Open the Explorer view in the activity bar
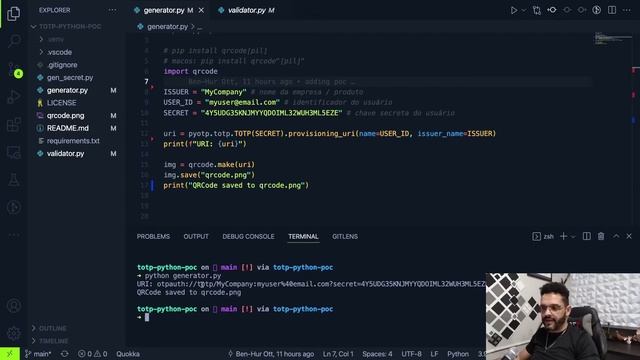This screenshot has height=360, width=640. click(x=13, y=14)
